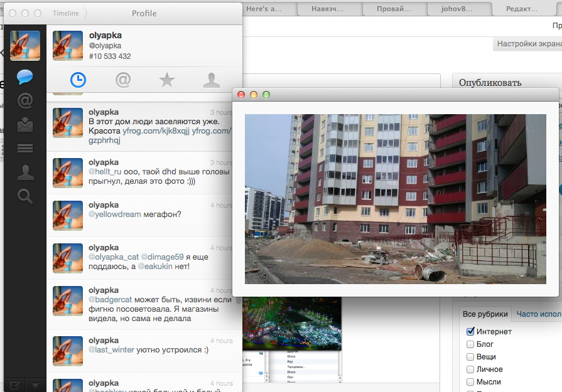
Task: Select the person info tab in profile
Action: click(x=212, y=80)
